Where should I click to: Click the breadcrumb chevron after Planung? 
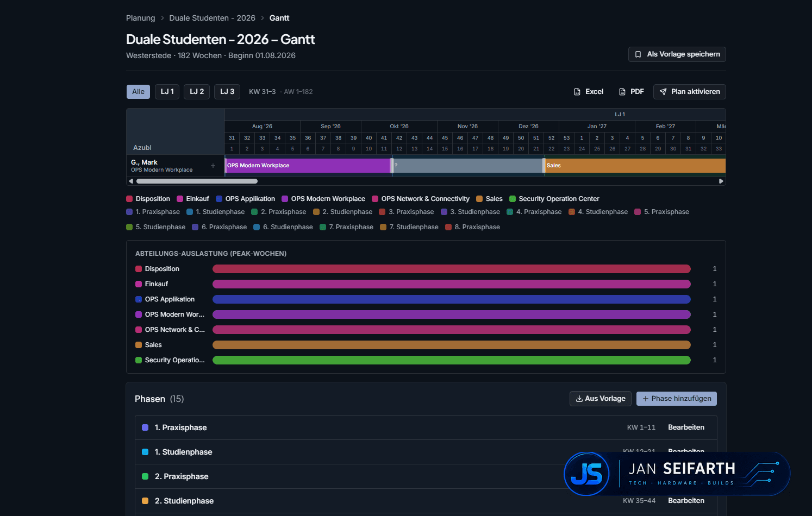click(x=162, y=18)
